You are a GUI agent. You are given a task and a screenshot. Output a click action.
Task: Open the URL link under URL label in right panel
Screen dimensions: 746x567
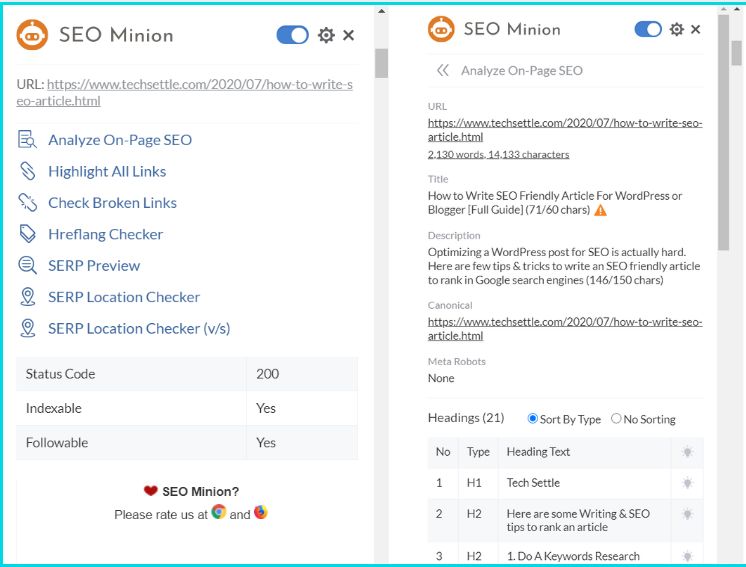[565, 130]
